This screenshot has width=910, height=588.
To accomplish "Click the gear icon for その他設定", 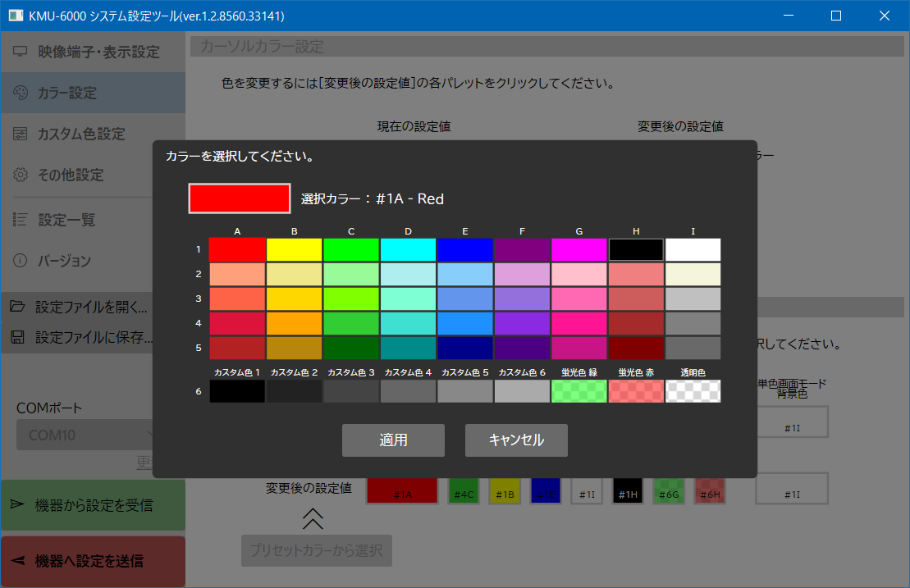I will coord(21,175).
